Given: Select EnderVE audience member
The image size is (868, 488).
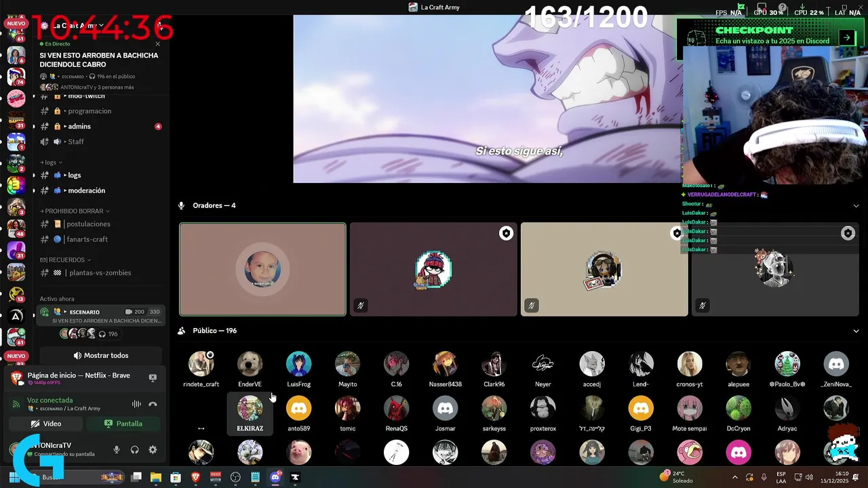Looking at the screenshot, I should click(x=250, y=369).
